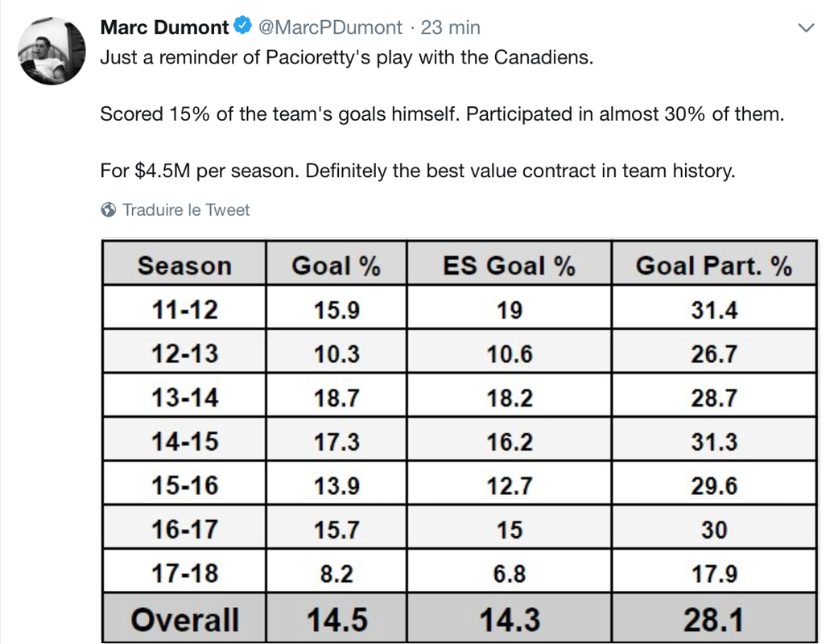The image size is (834, 644).
Task: Click the ES Goal % header
Action: [509, 266]
